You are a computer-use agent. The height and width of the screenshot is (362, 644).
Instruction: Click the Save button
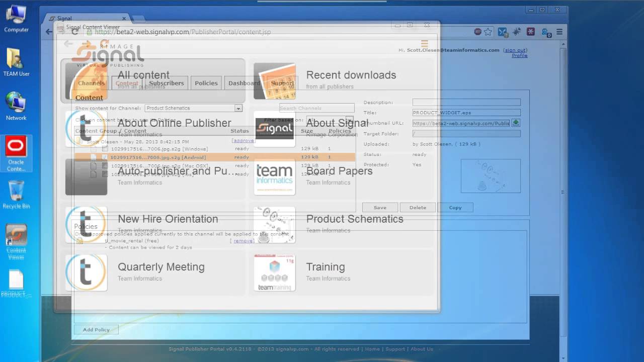(x=380, y=207)
